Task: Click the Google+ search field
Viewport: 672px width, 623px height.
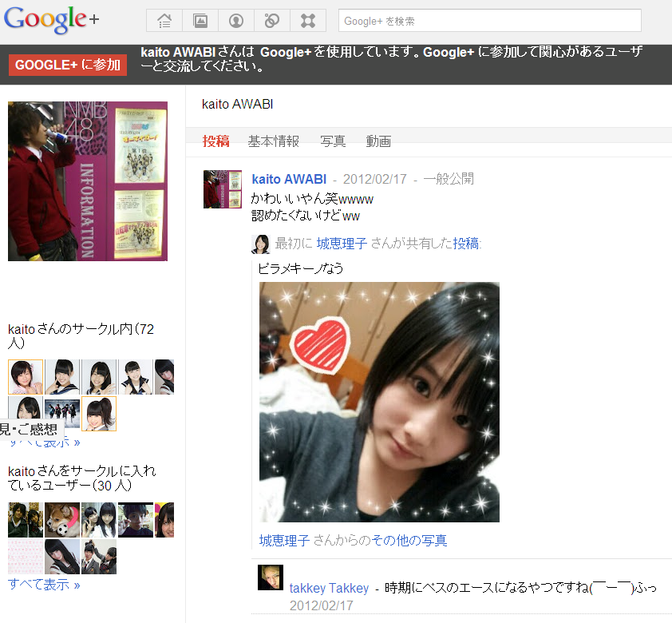Action: [490, 21]
